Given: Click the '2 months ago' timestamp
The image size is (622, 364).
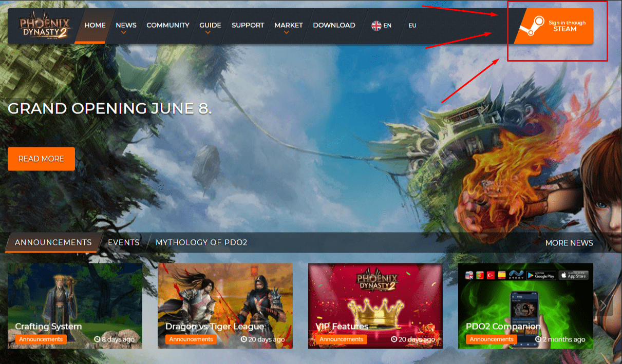Looking at the screenshot, I should click(x=563, y=339).
